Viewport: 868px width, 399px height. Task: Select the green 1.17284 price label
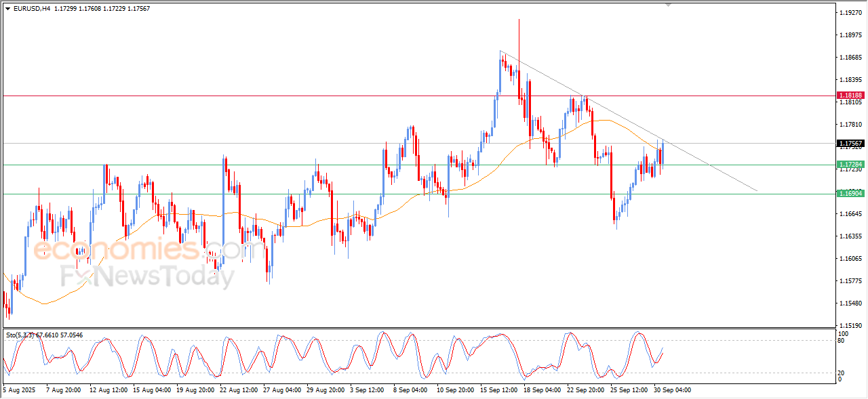tap(850, 164)
